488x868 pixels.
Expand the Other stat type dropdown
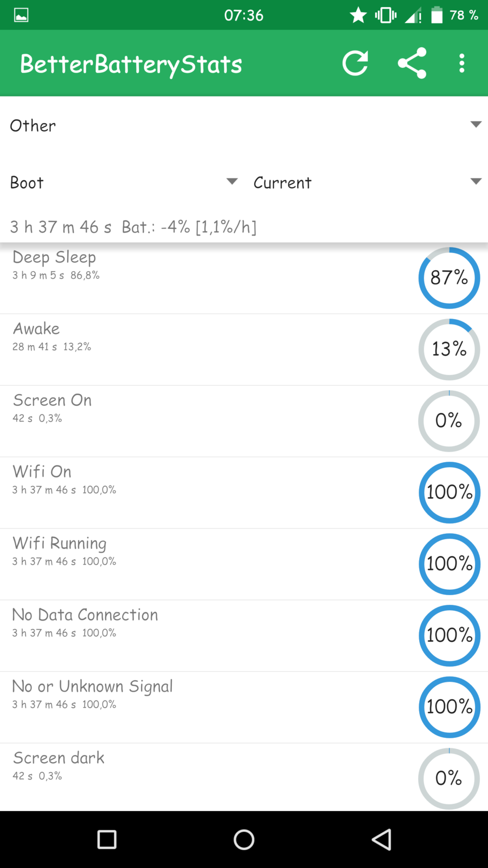click(244, 125)
